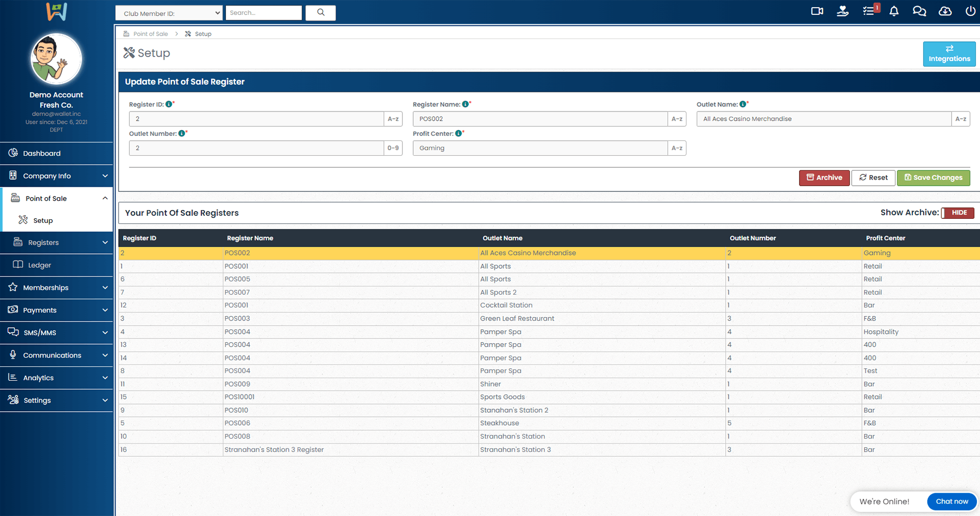Screen dimensions: 980x516
Task: Click the Register ID info icon
Action: 169,104
